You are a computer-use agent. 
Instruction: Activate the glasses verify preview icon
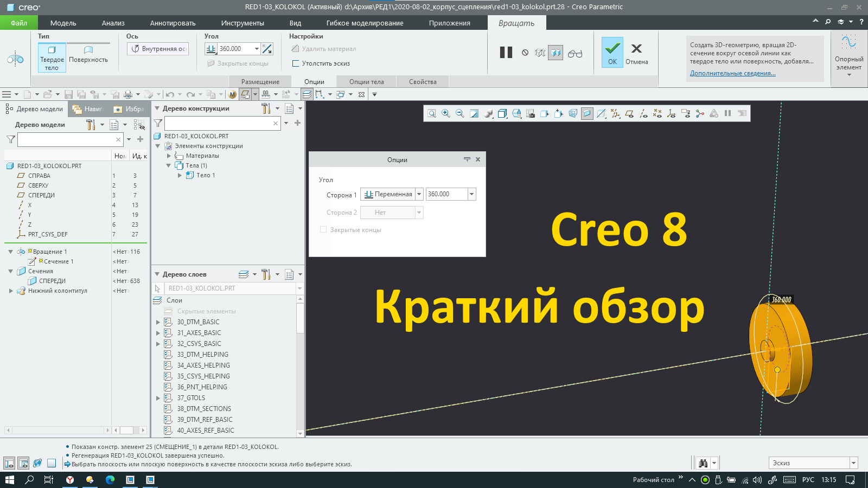tap(576, 53)
